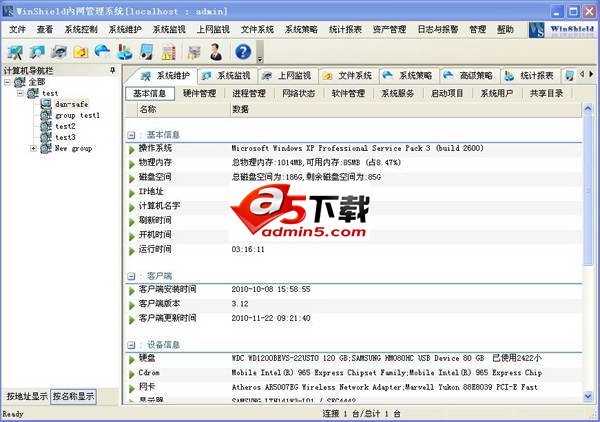Open the 文件 menu
The width and height of the screenshot is (600, 422).
tap(17, 29)
